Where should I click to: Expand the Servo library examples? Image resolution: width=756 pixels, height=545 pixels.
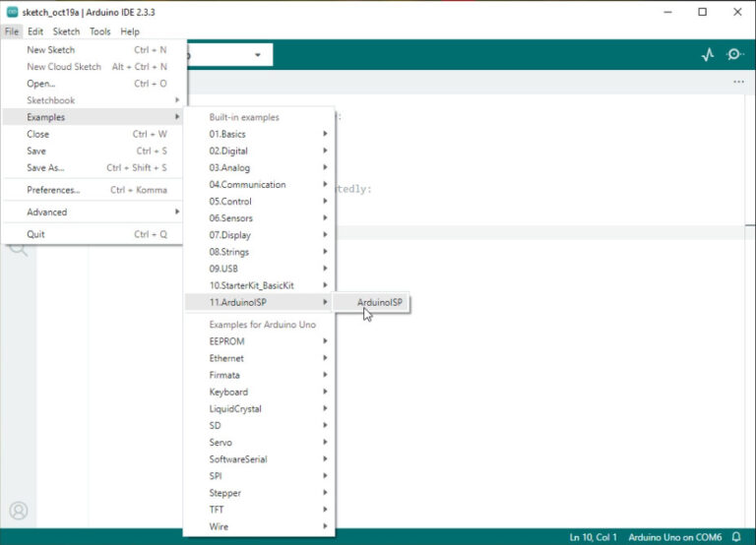pyautogui.click(x=261, y=443)
